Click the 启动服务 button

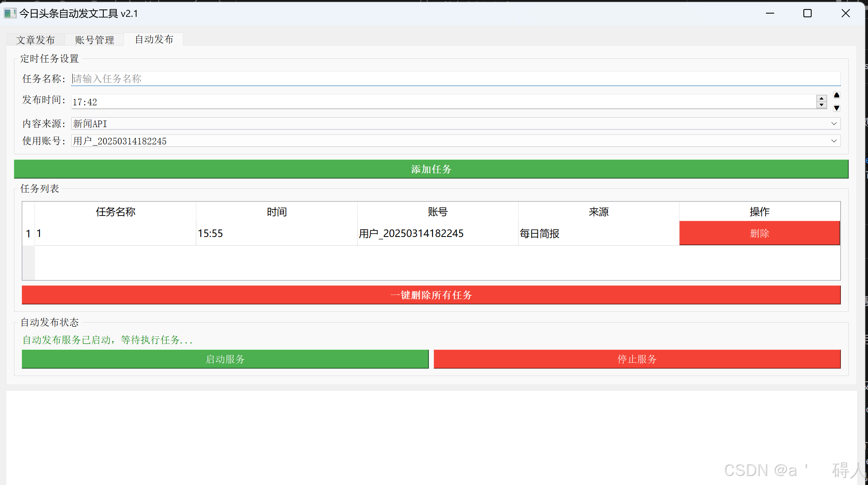[x=225, y=359]
